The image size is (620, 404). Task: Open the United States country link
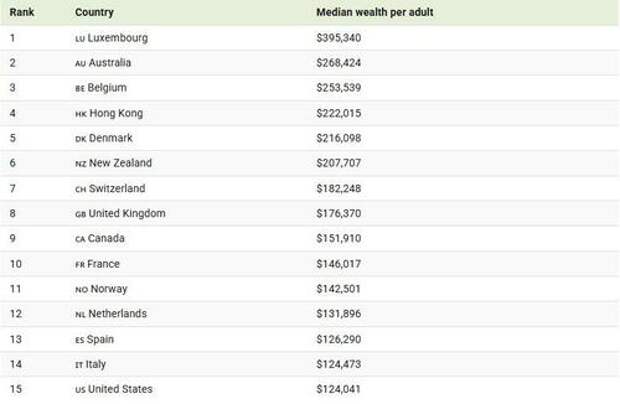120,389
